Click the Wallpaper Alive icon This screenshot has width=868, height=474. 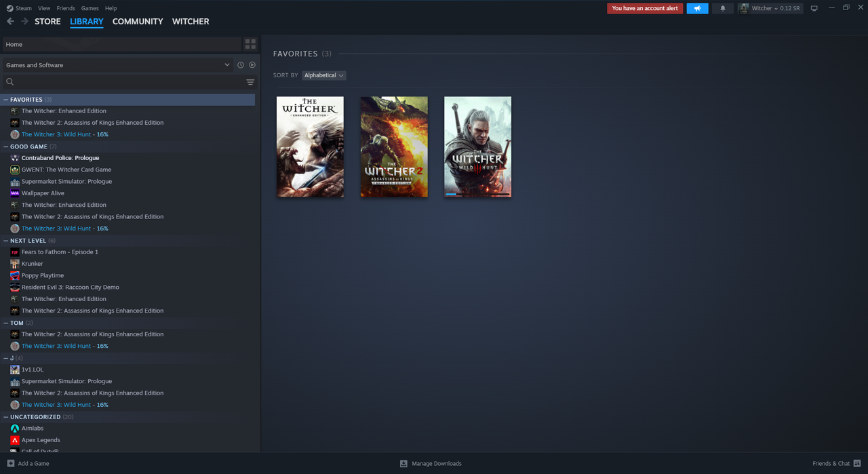tap(15, 193)
